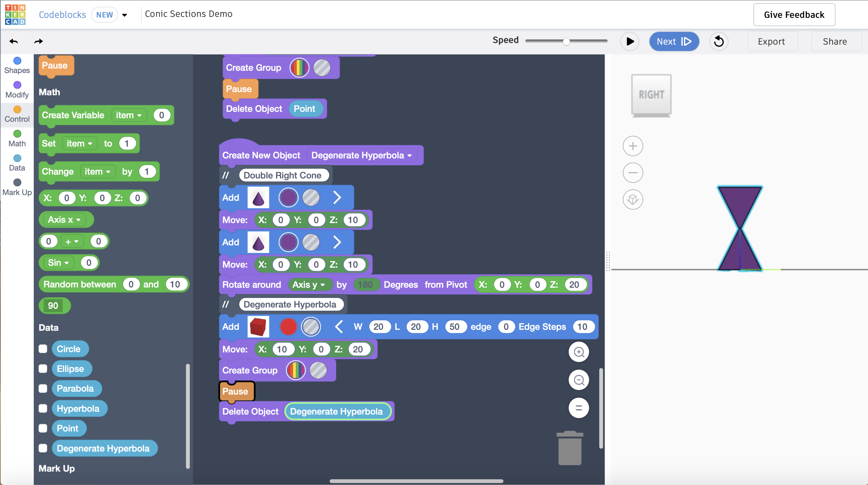Open the Axis x dropdown

[x=64, y=220]
